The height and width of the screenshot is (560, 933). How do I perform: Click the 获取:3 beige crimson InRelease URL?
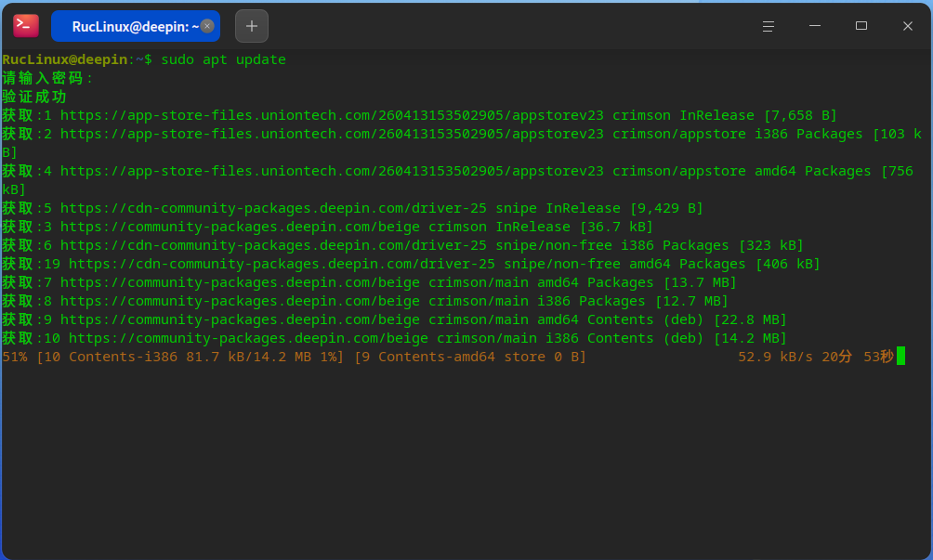coord(240,228)
